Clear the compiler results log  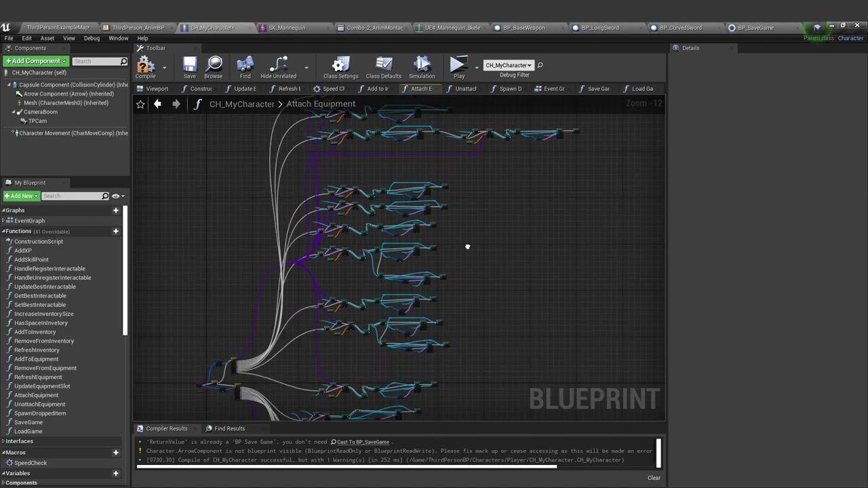coord(654,478)
